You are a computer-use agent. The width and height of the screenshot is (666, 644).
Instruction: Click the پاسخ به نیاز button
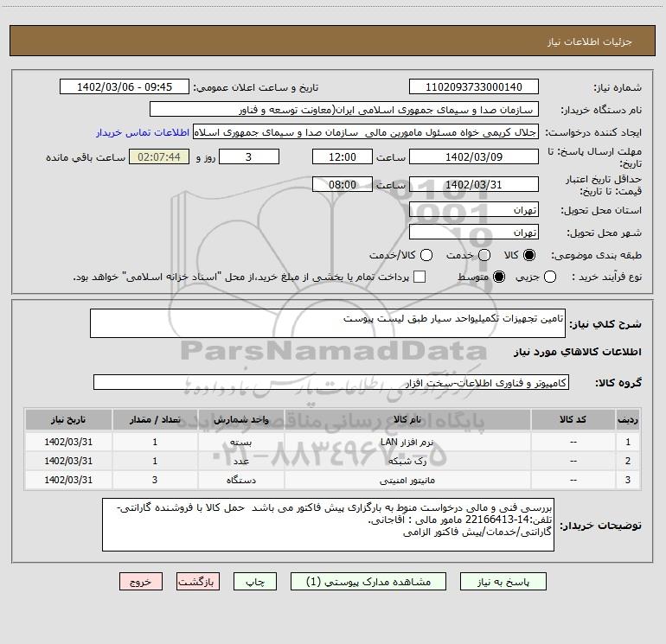[503, 582]
